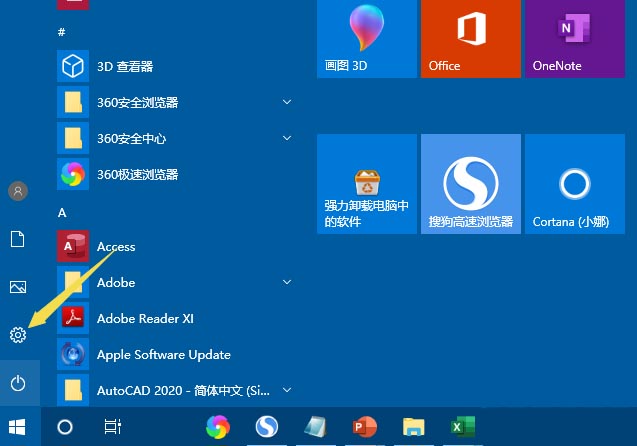Click the 360极速浏览器 label
This screenshot has width=637, height=446.
(x=138, y=175)
